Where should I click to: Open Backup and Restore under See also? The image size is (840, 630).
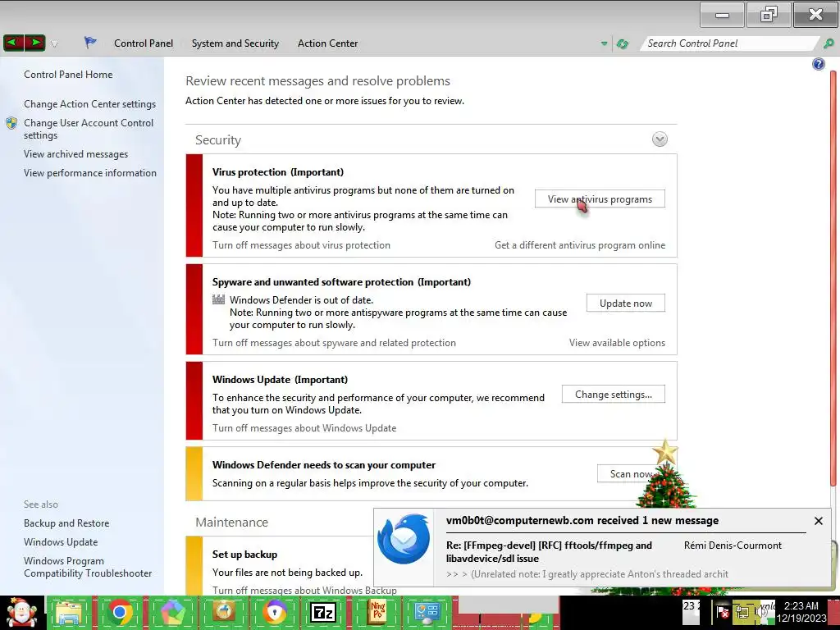[x=66, y=523]
